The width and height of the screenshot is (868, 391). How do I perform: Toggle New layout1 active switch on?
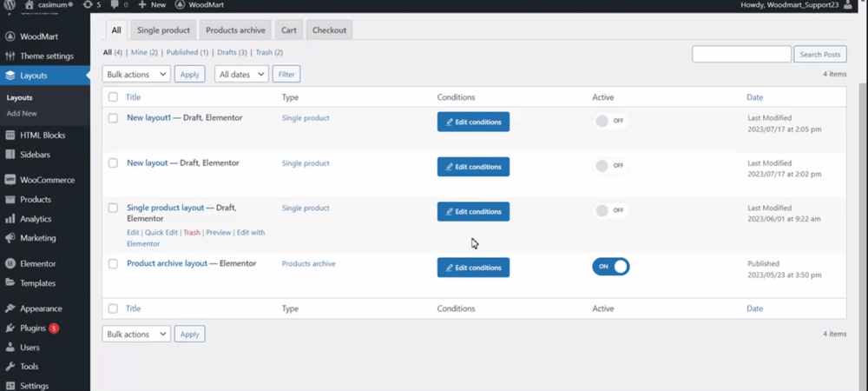pyautogui.click(x=610, y=121)
